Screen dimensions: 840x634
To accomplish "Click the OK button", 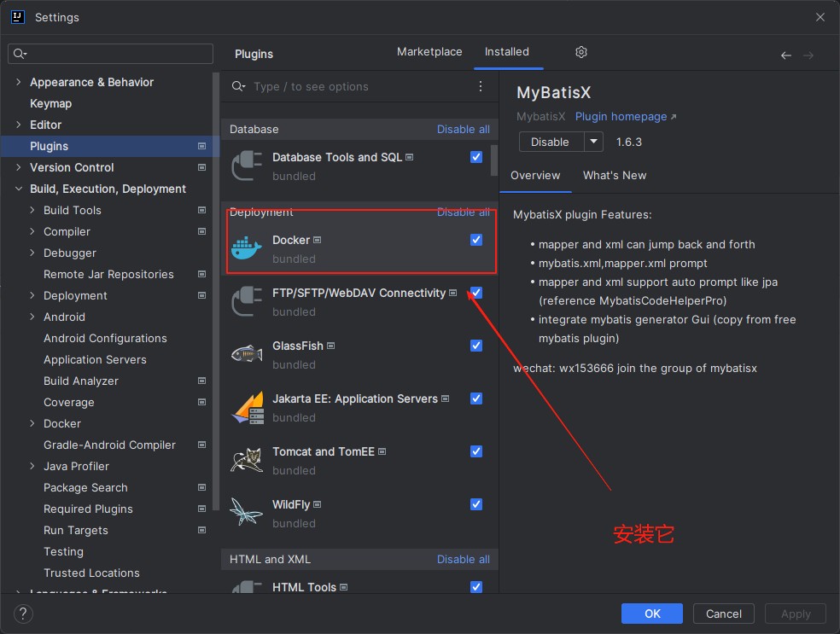I will pos(652,614).
